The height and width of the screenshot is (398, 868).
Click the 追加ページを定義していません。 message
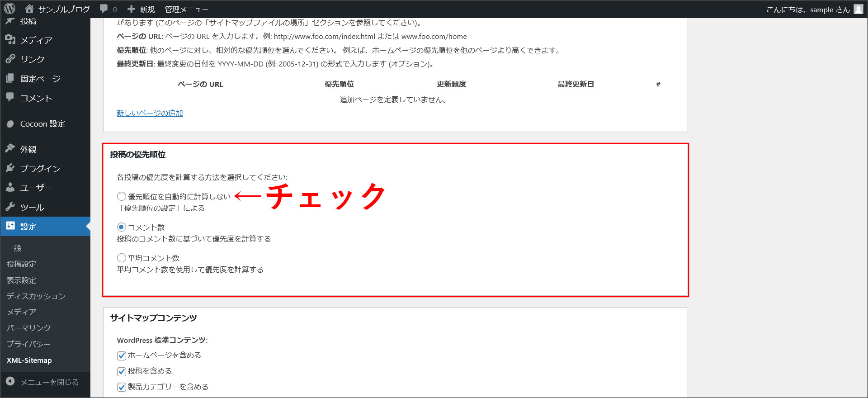[x=394, y=99]
